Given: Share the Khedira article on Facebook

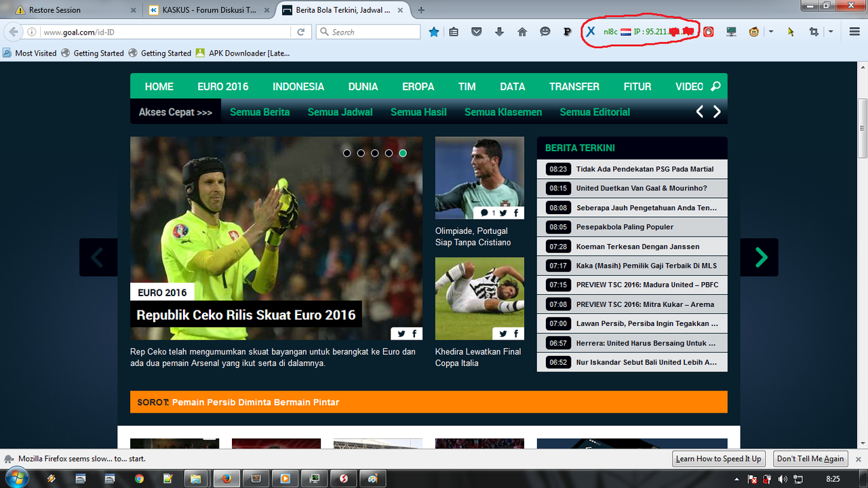Looking at the screenshot, I should [x=516, y=333].
